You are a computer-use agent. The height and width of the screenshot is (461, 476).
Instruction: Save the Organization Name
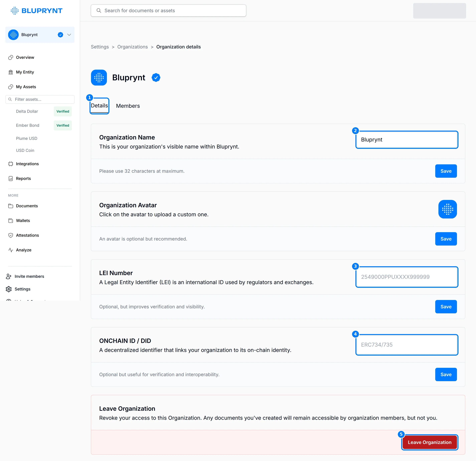tap(446, 171)
